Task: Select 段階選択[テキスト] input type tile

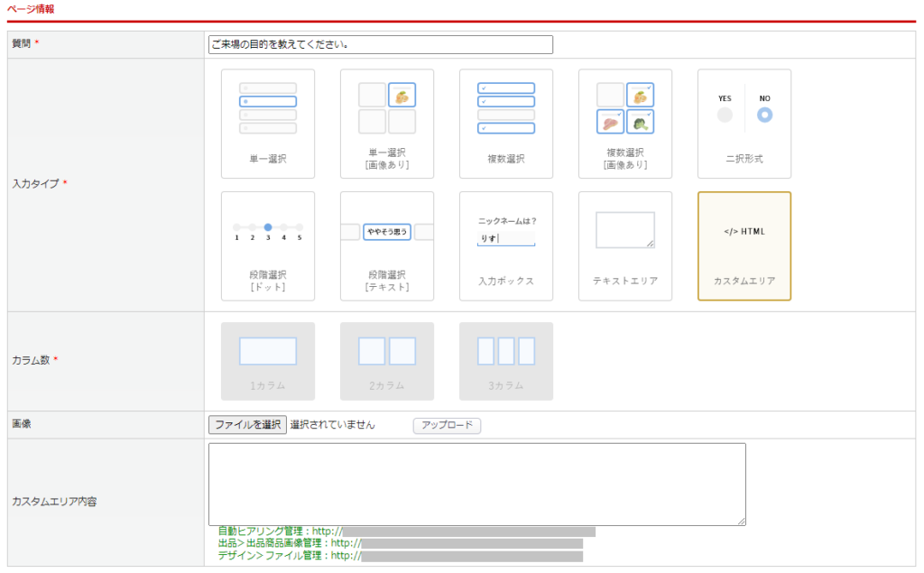Action: (x=386, y=245)
